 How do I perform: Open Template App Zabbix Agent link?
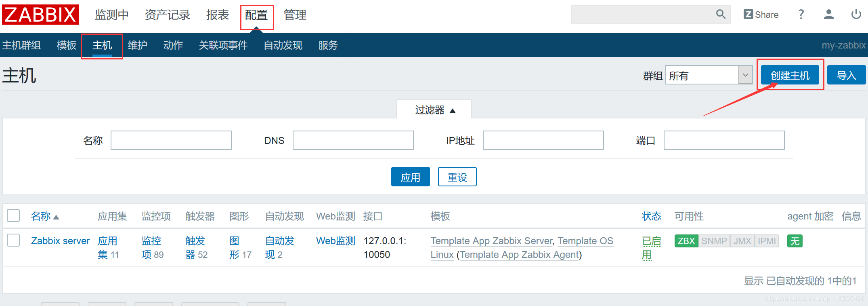point(520,255)
